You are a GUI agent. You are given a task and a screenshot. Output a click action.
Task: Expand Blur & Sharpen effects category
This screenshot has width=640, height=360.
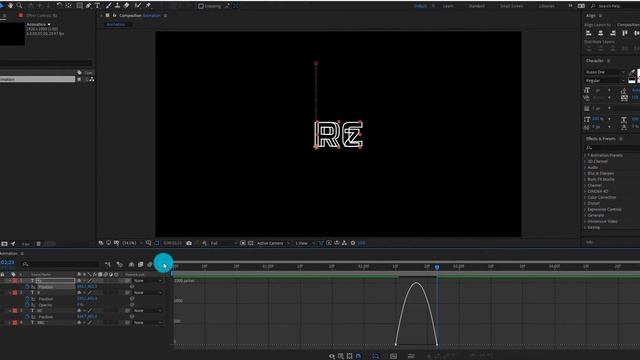[585, 173]
